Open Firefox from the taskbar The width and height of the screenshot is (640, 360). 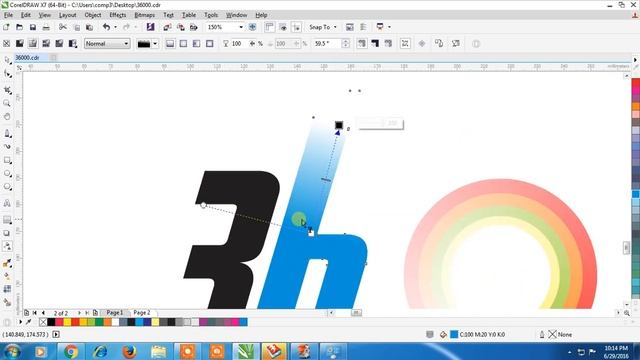[x=129, y=351]
